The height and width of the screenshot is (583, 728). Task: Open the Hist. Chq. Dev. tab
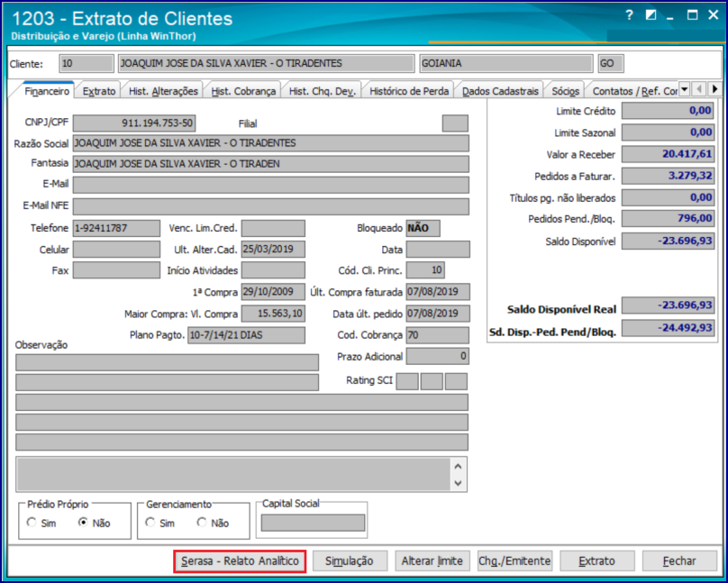(322, 91)
